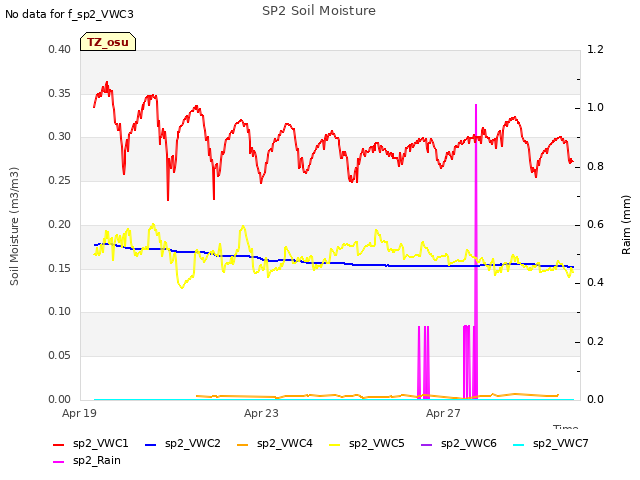This screenshot has height=480, width=640.
Task: Click the purple sp2_VWC6 legend color marker
Action: point(427,445)
